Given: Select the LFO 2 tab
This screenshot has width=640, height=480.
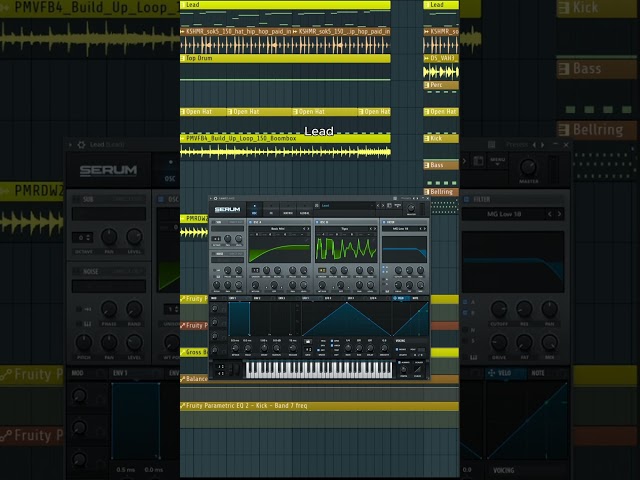Looking at the screenshot, I should click(328, 298).
